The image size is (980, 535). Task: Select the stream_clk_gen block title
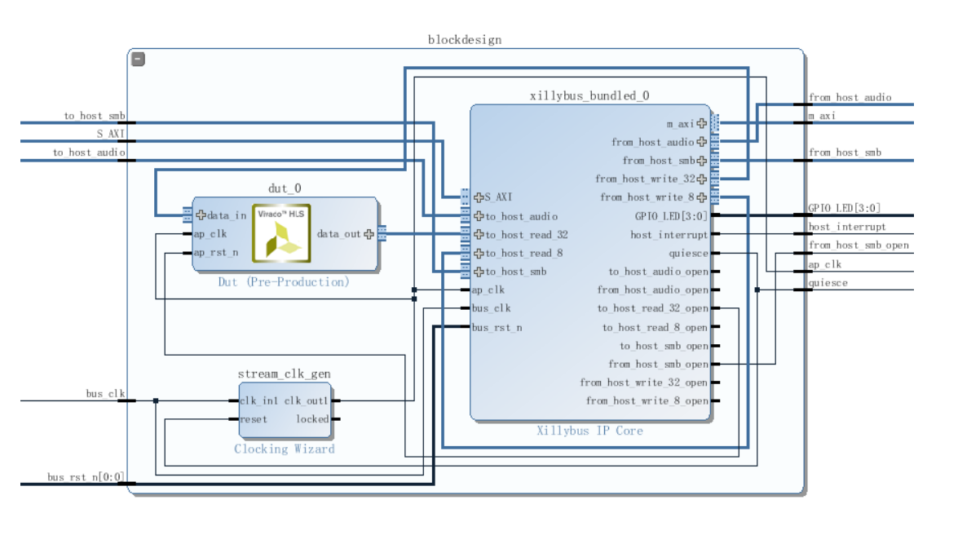pos(285,374)
